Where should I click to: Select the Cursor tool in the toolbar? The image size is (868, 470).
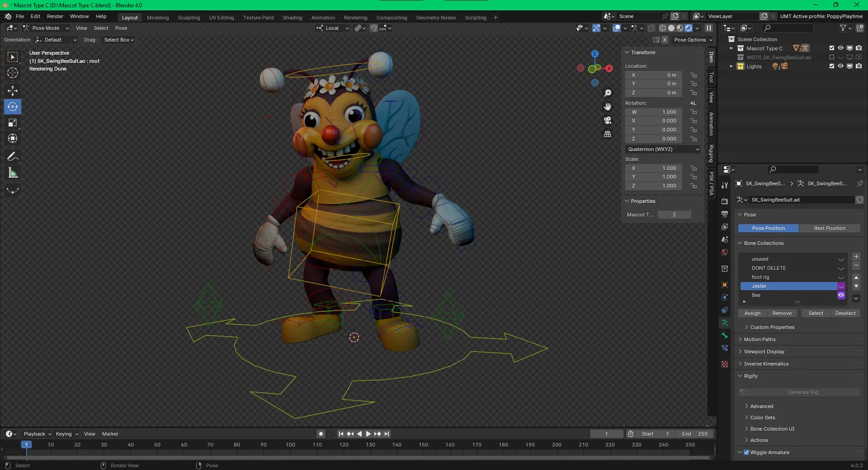12,73
